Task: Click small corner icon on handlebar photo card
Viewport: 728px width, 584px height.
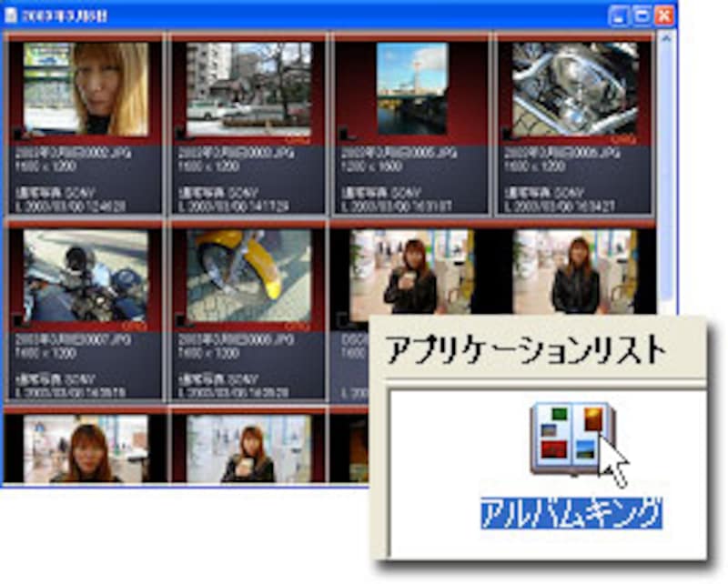Action: pos(17,321)
